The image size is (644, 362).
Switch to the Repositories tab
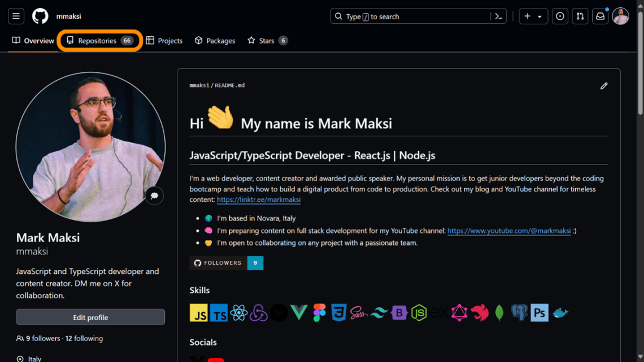99,40
